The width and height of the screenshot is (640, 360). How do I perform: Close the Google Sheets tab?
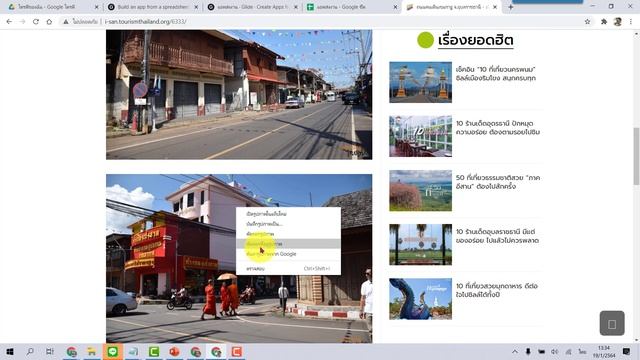pos(396,7)
